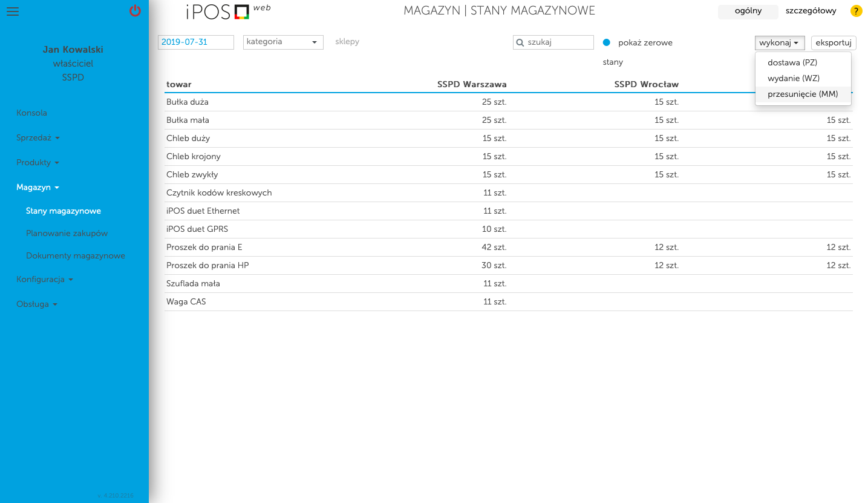The height and width of the screenshot is (503, 868).
Task: Switch to ogólny view tab
Action: [748, 11]
